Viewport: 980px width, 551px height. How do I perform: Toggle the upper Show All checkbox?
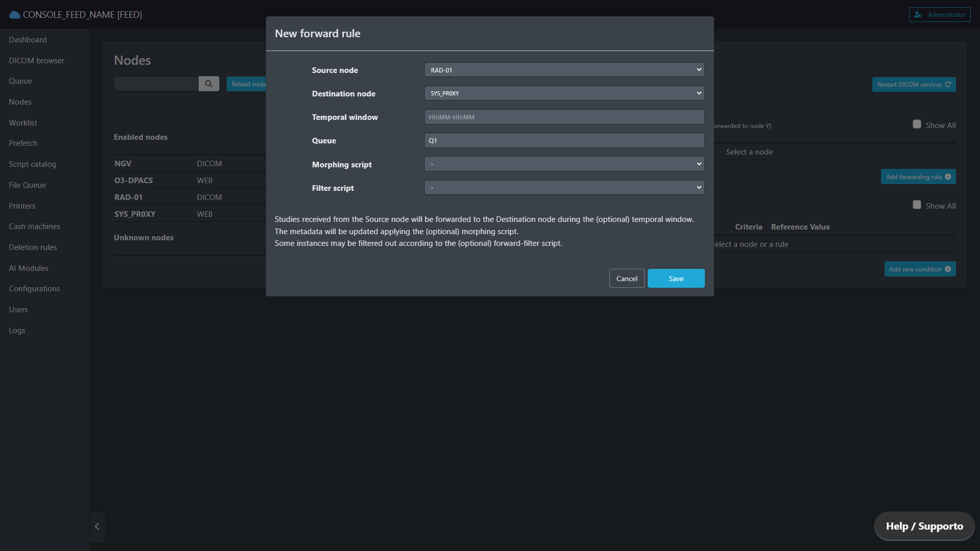(917, 124)
